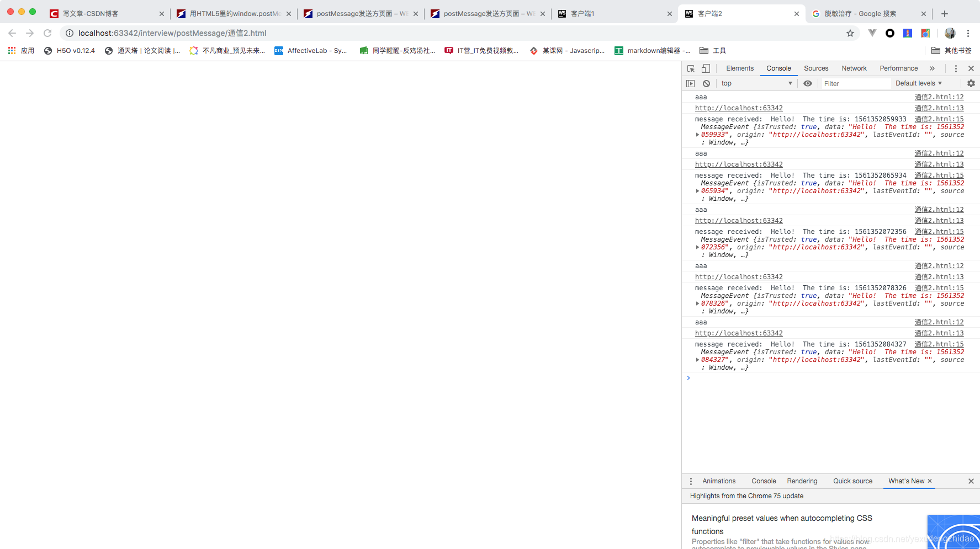
Task: Toggle the device toolbar icon
Action: 706,68
